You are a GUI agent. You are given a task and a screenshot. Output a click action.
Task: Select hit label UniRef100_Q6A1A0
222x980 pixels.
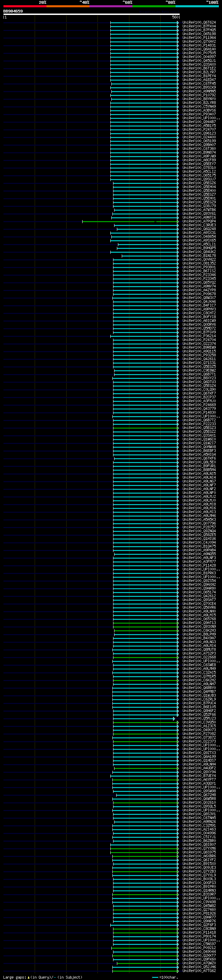point(199,49)
